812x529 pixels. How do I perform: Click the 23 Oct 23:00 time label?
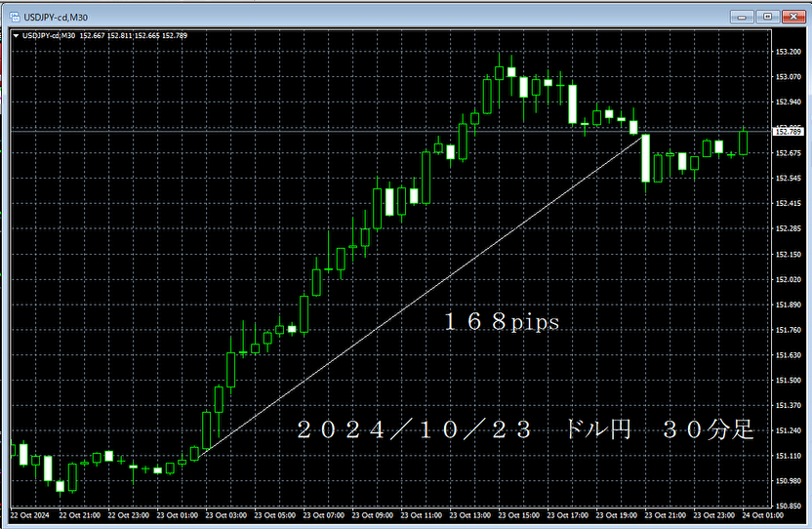(x=714, y=515)
